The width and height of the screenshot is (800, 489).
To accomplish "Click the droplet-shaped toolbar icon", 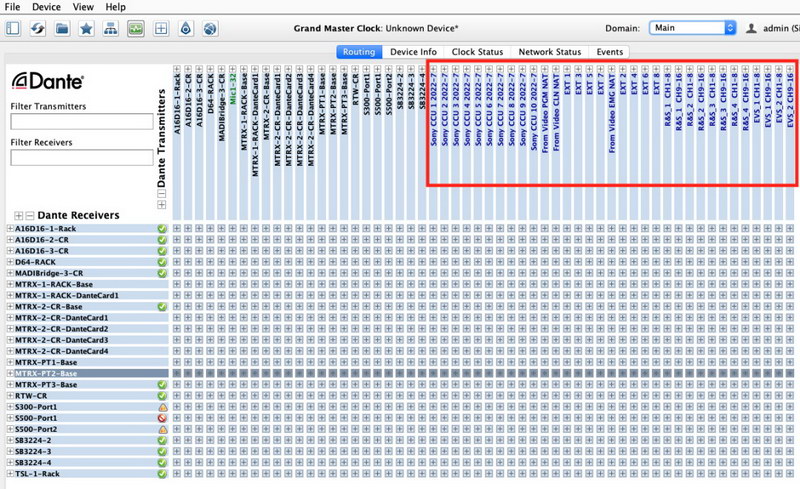I will tap(186, 28).
